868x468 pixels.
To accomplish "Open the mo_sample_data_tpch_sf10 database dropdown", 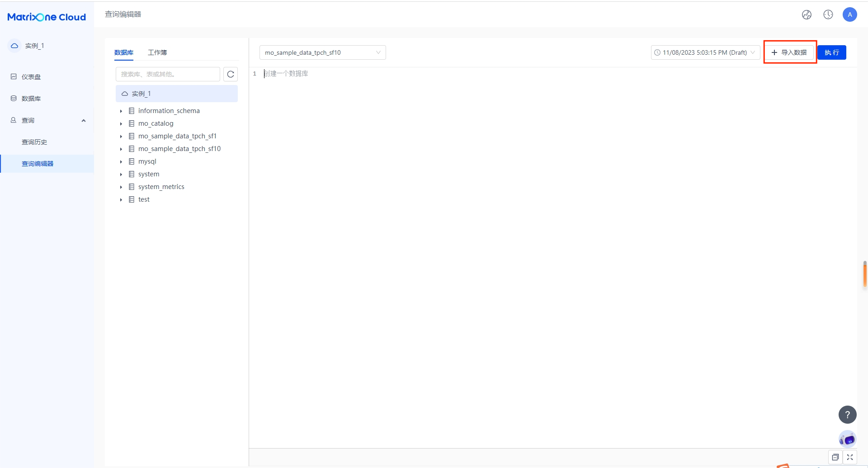I will coord(322,52).
